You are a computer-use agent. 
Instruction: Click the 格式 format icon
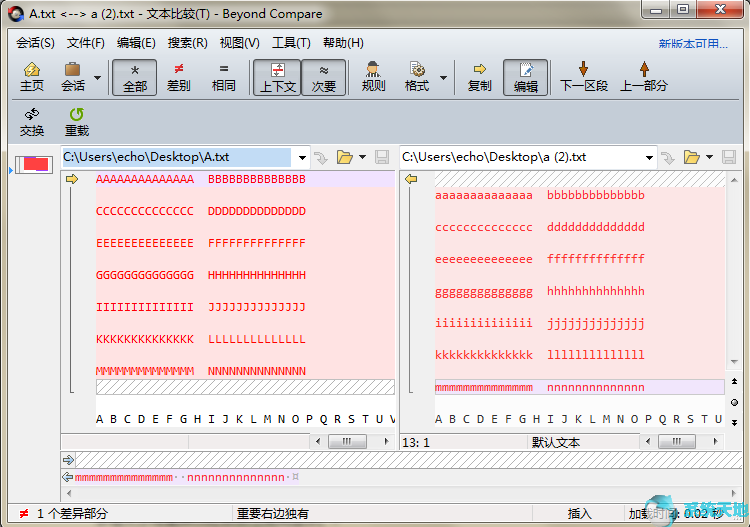[x=417, y=77]
